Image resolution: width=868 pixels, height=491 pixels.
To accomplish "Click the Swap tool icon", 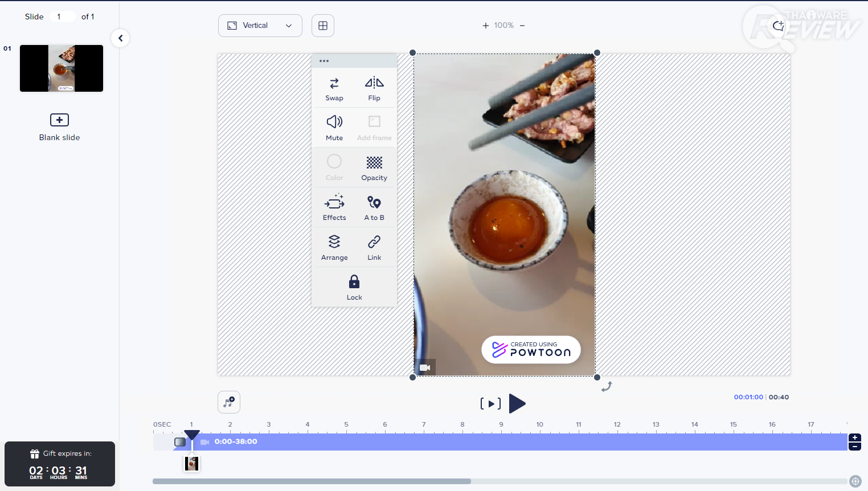I will point(334,83).
